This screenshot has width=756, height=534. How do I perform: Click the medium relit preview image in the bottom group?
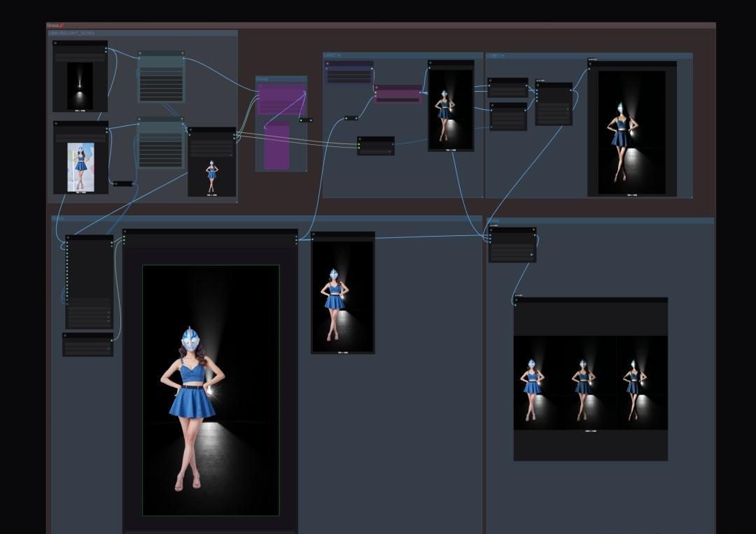point(343,296)
